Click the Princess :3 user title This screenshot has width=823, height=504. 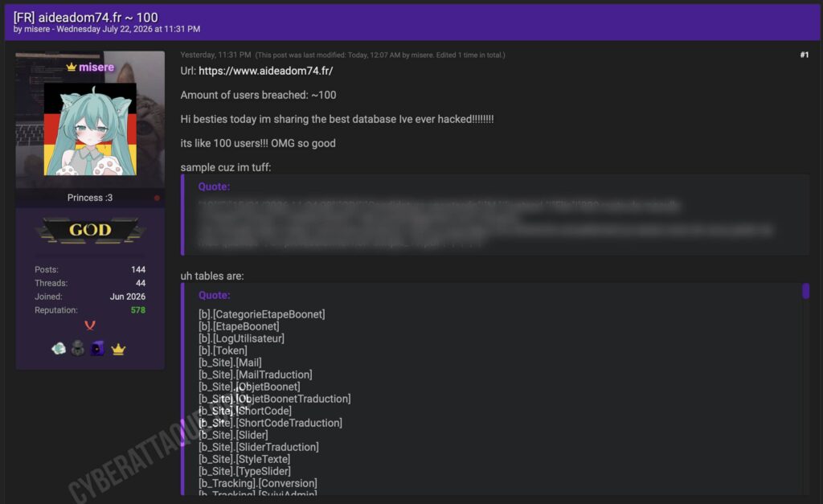90,198
